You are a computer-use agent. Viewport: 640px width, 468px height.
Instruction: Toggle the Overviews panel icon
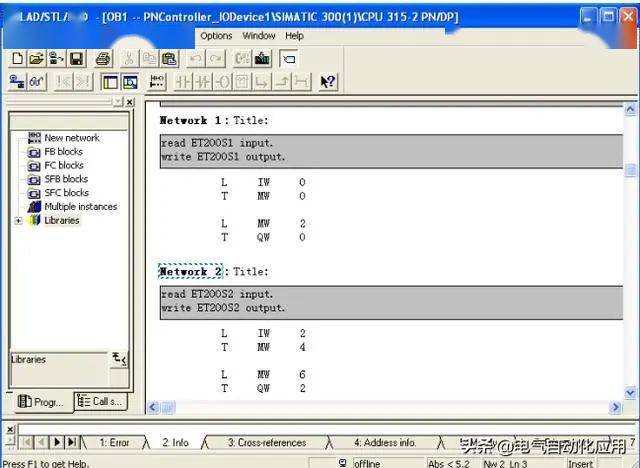tap(110, 82)
